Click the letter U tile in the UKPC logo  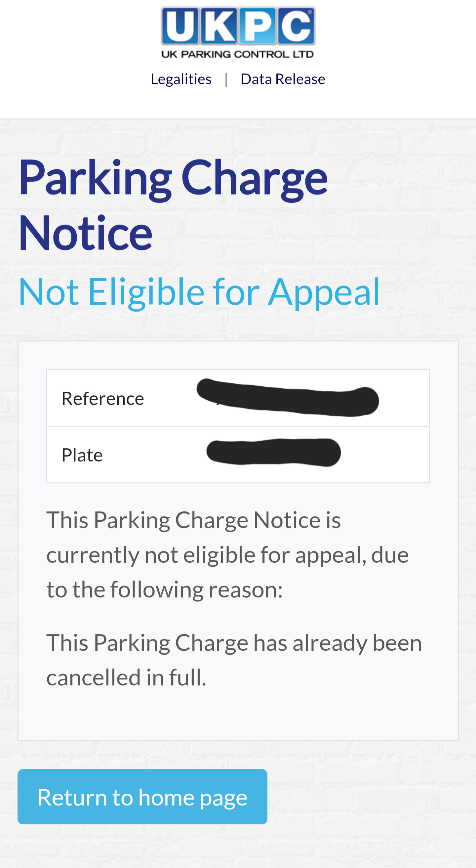[180, 25]
